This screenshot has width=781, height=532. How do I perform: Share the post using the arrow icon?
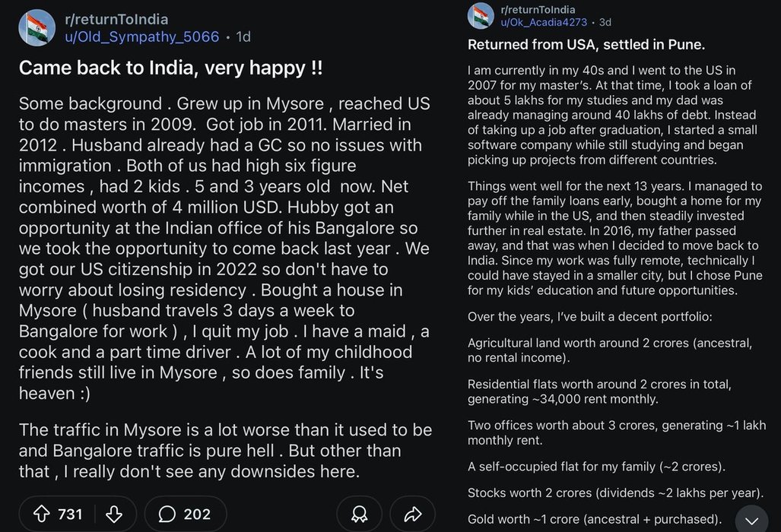click(413, 515)
